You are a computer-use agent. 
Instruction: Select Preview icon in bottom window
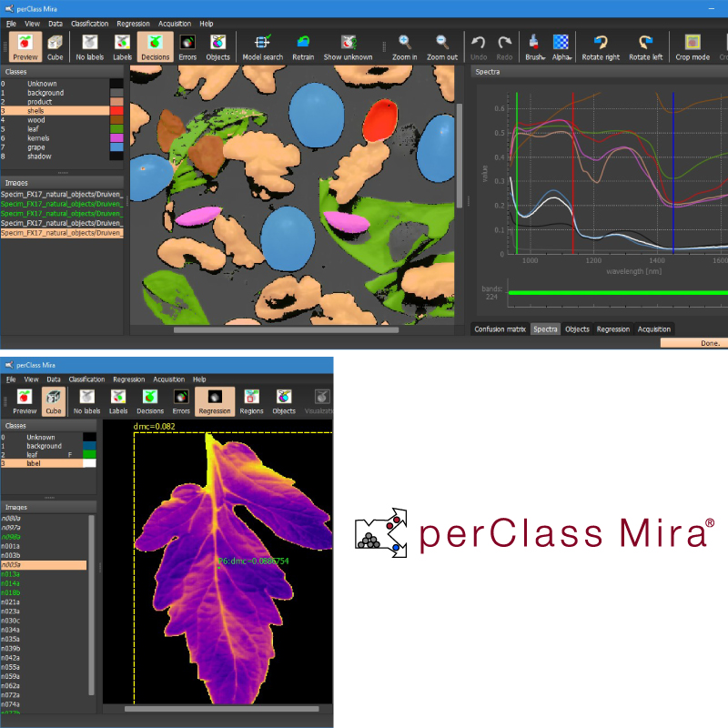click(25, 401)
